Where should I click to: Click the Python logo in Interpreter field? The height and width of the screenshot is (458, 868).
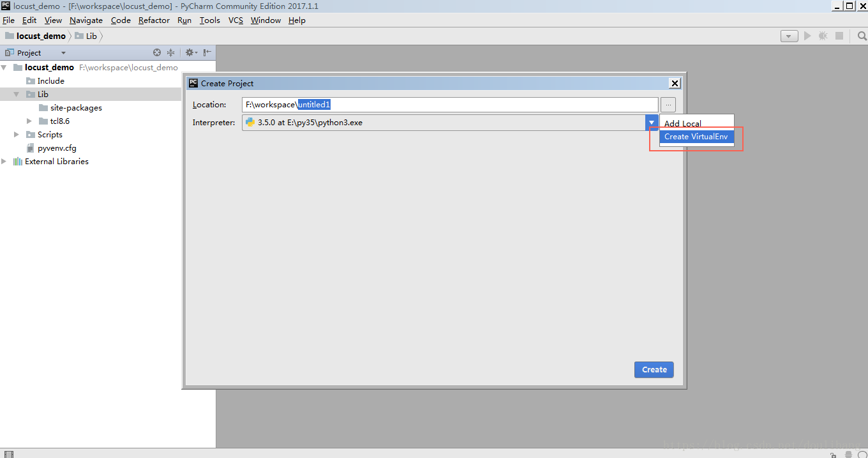click(250, 123)
